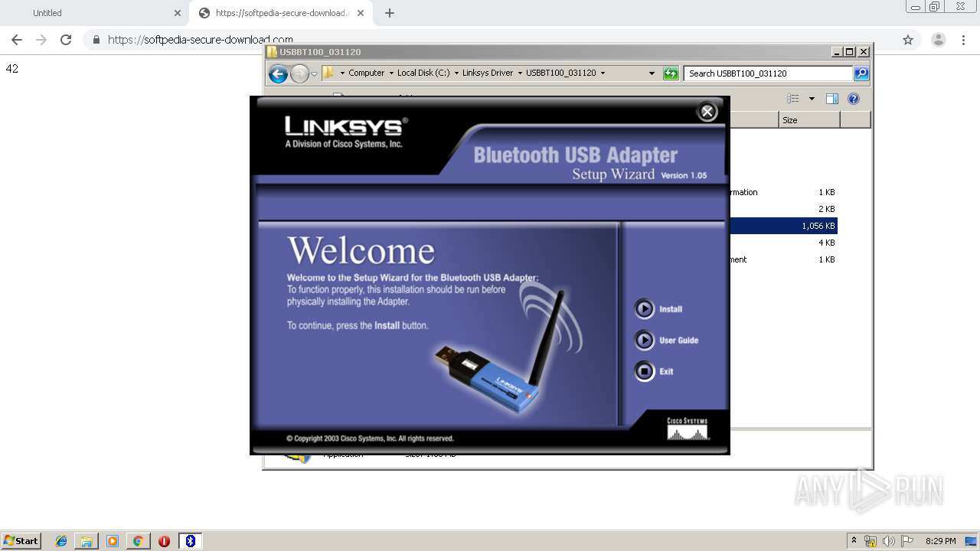Open Action Center flag icon
980x551 pixels.
pyautogui.click(x=907, y=541)
